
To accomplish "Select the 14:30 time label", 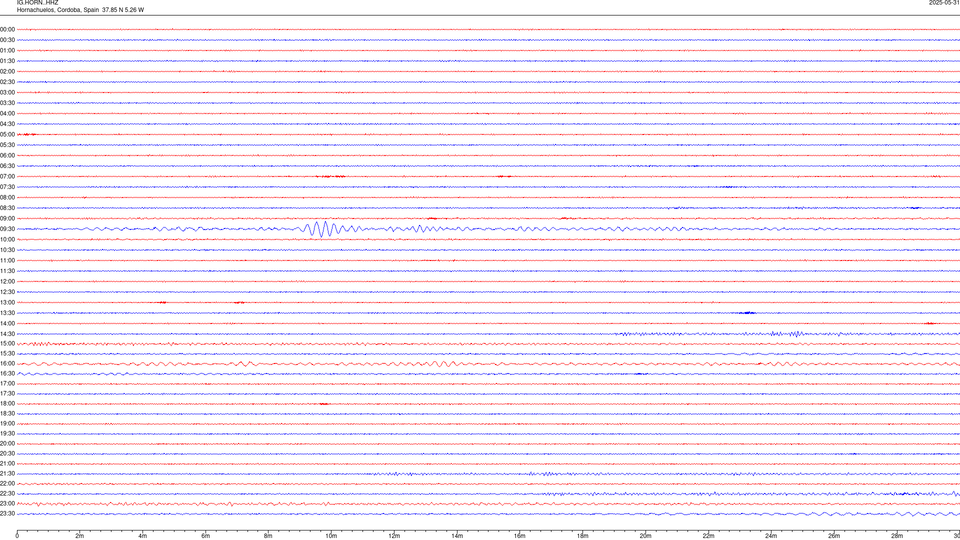I will coord(7,334).
